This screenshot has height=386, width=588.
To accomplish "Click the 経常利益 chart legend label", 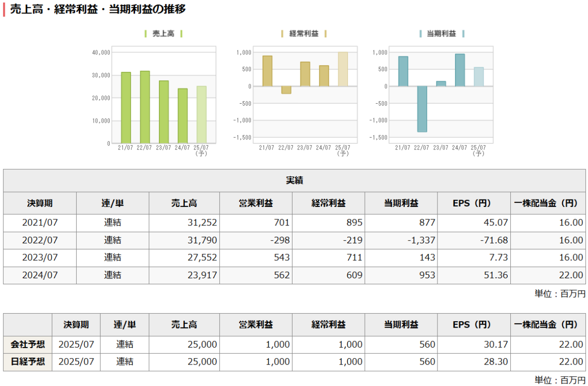I will click(x=304, y=34).
